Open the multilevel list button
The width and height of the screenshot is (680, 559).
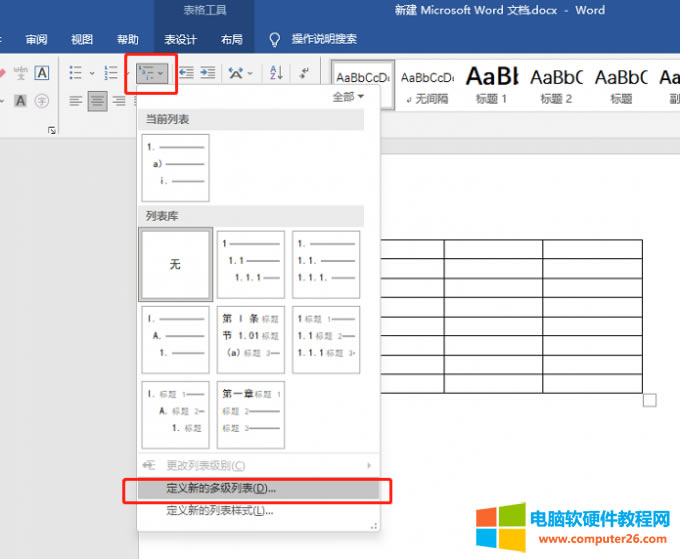point(151,73)
